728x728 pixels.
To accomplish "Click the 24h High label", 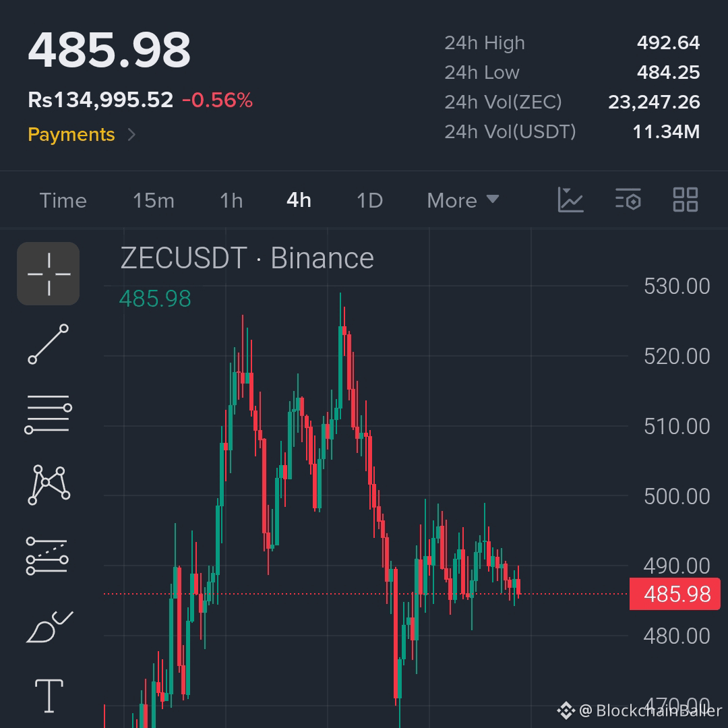I will pyautogui.click(x=485, y=42).
